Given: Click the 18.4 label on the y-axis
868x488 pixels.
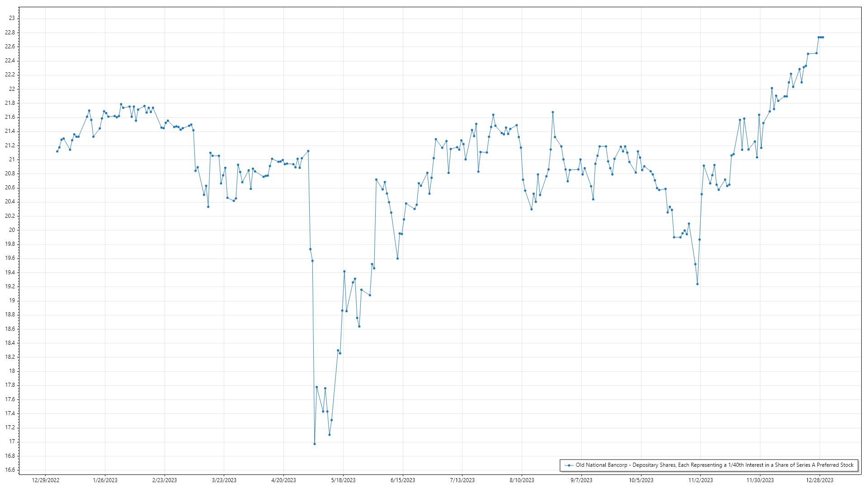Looking at the screenshot, I should click(10, 343).
